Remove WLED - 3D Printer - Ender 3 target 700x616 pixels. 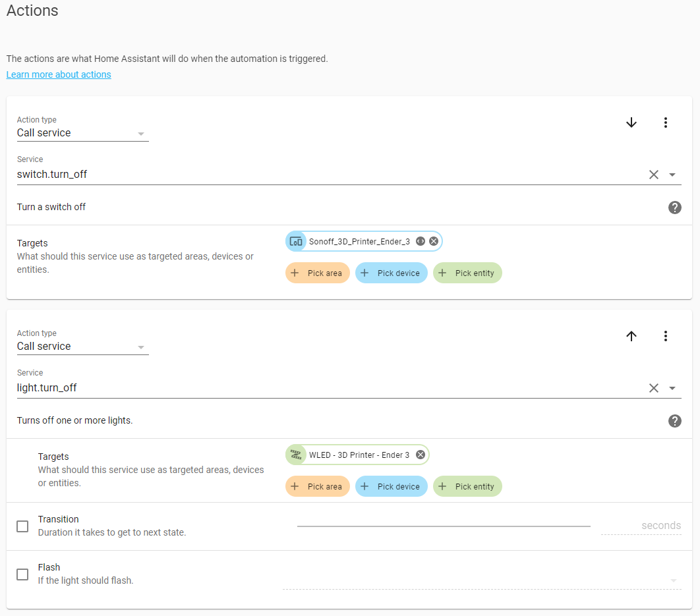point(420,455)
